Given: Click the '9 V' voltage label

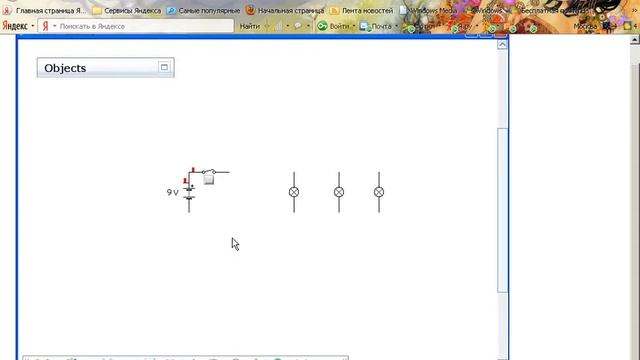Looking at the screenshot, I should [173, 192].
